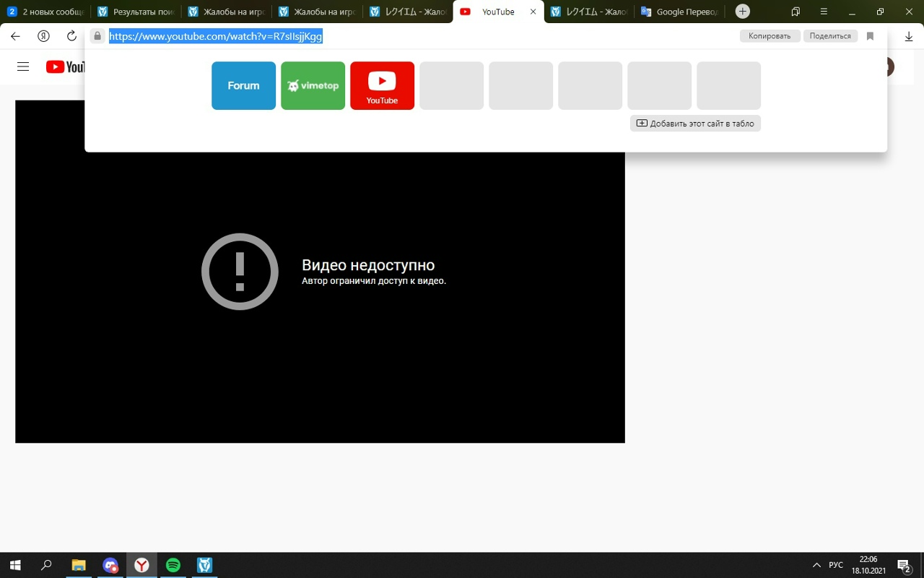Switch to the Результаты поиска tab
The height and width of the screenshot is (578, 924).
point(136,12)
